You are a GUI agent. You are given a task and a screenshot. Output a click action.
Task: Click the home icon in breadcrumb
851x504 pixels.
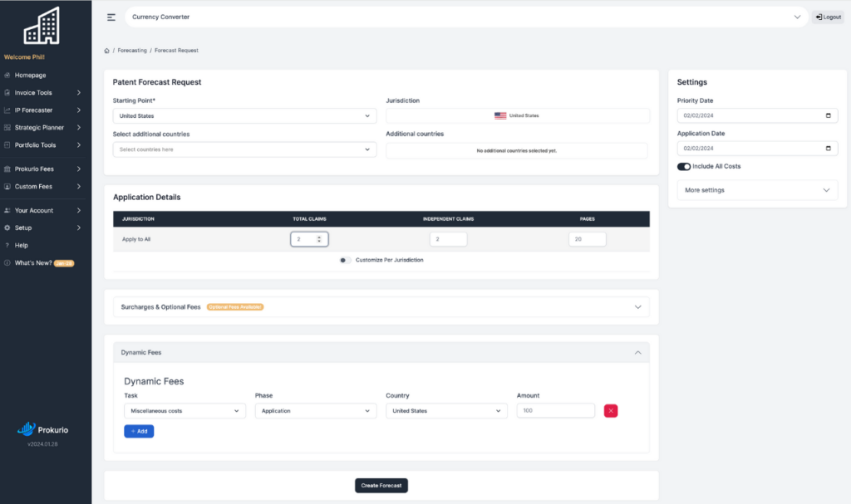tap(107, 51)
